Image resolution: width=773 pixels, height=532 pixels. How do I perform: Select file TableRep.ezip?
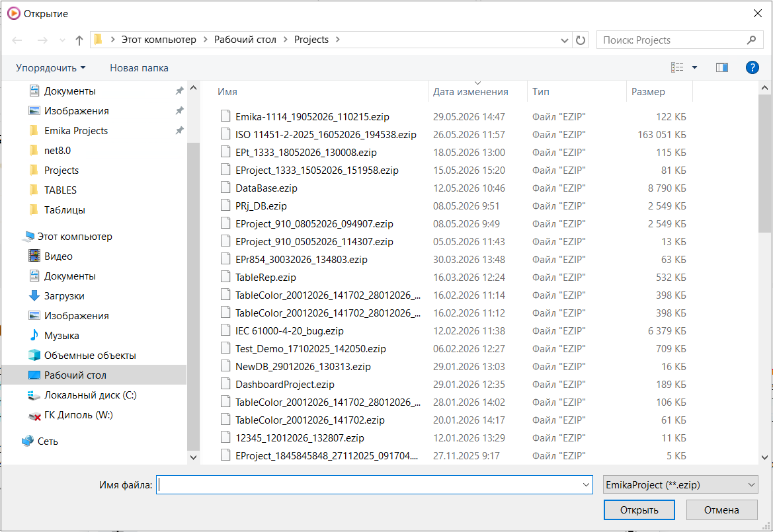click(x=265, y=278)
